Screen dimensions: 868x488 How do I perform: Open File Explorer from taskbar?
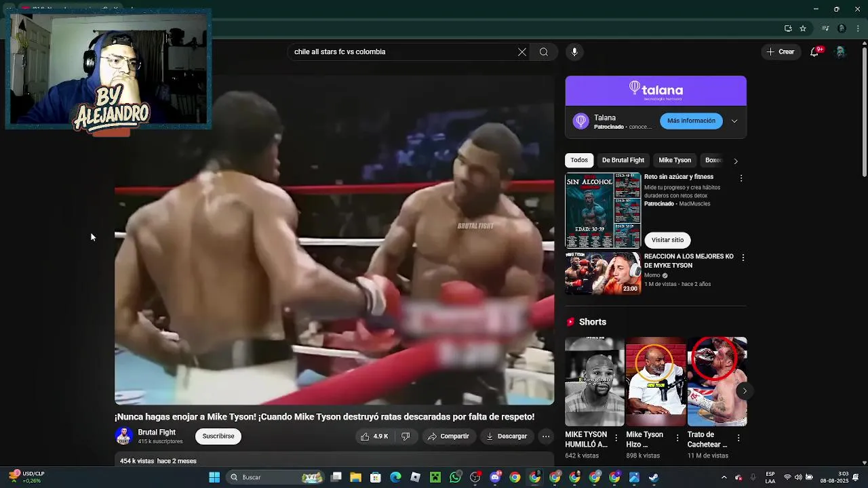pyautogui.click(x=355, y=477)
